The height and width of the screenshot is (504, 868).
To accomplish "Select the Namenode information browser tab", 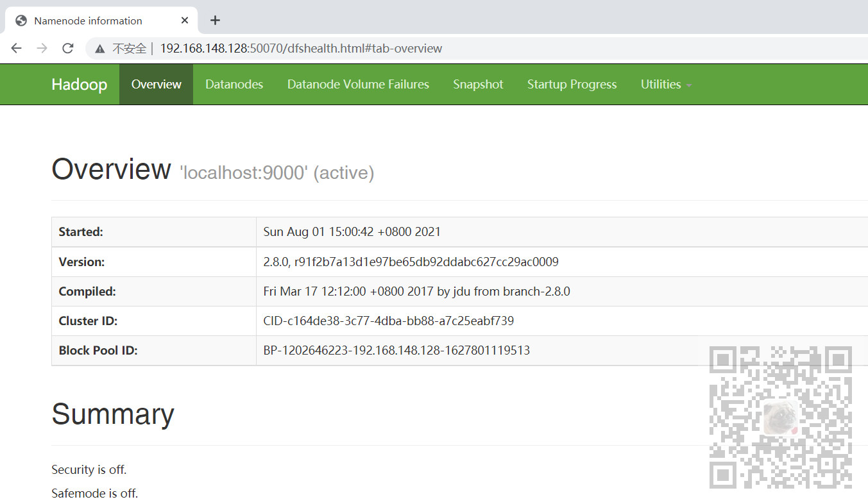I will [x=103, y=21].
